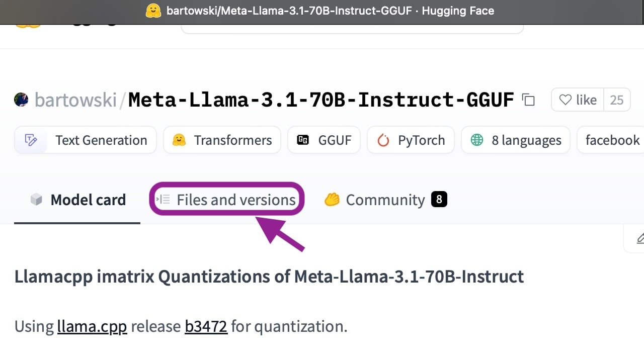This screenshot has width=644, height=361.
Task: Follow the llama.cpp link
Action: pyautogui.click(x=92, y=327)
